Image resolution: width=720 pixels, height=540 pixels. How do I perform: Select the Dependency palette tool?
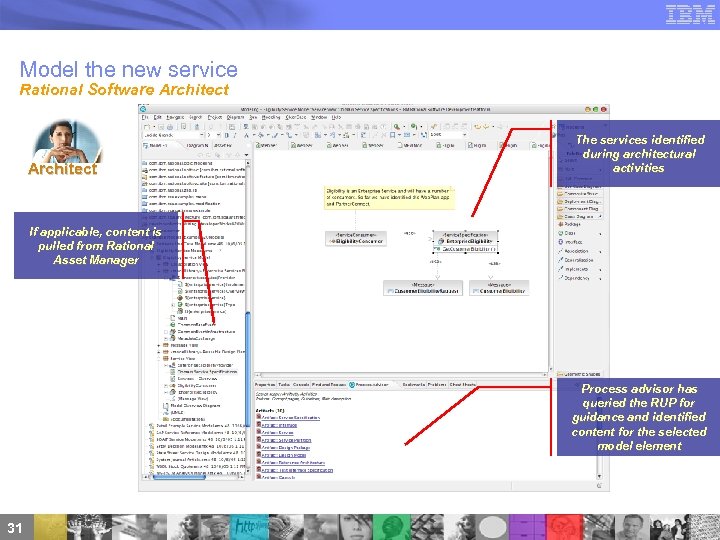coord(574,278)
